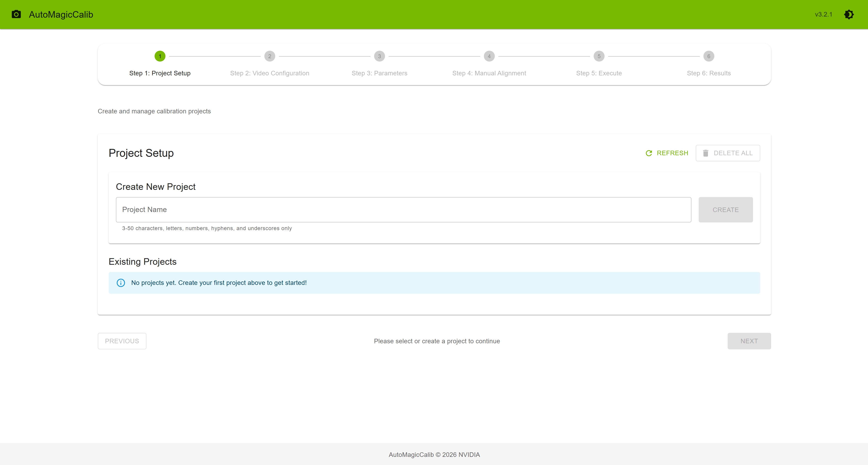
Task: Click the camera logo icon in header
Action: (x=16, y=14)
